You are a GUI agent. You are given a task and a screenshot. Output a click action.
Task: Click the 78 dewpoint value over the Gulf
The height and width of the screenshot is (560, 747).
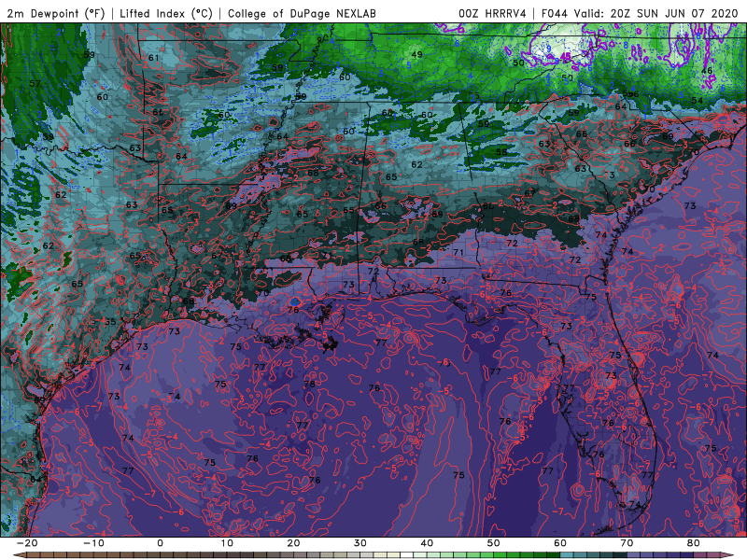pos(310,384)
